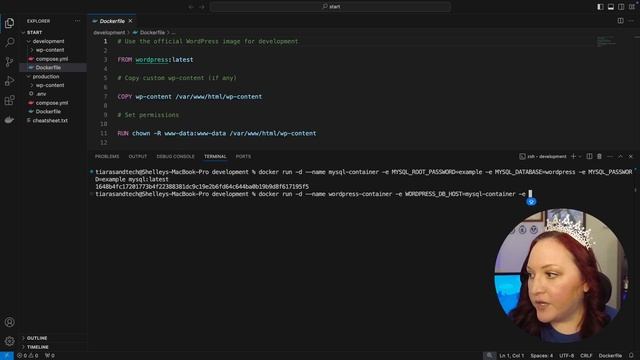Toggle panel layout icon in title bar
Viewport: 640px width, 360px height.
tap(611, 7)
